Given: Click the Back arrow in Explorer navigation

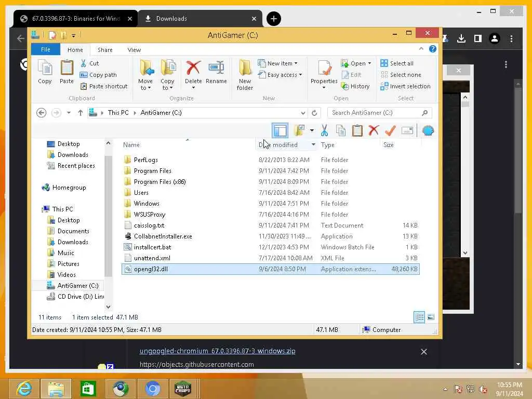Looking at the screenshot, I should tap(42, 113).
